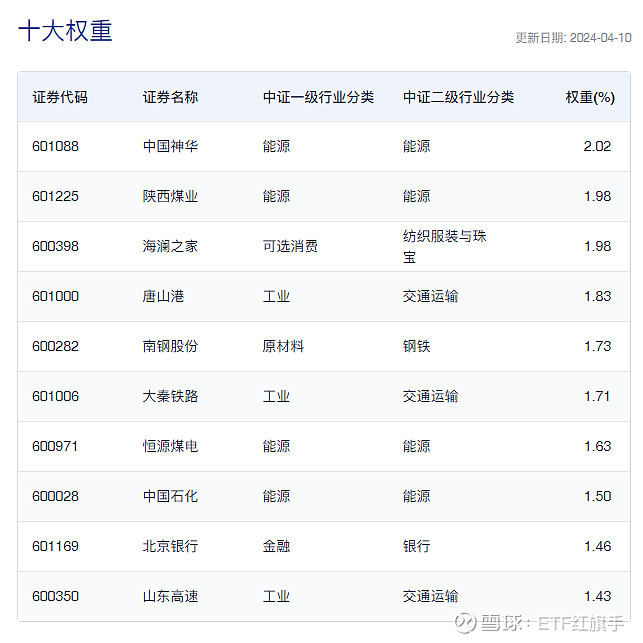This screenshot has width=643, height=643.
Task: Select stock name 北京银行
Action: pyautogui.click(x=170, y=547)
